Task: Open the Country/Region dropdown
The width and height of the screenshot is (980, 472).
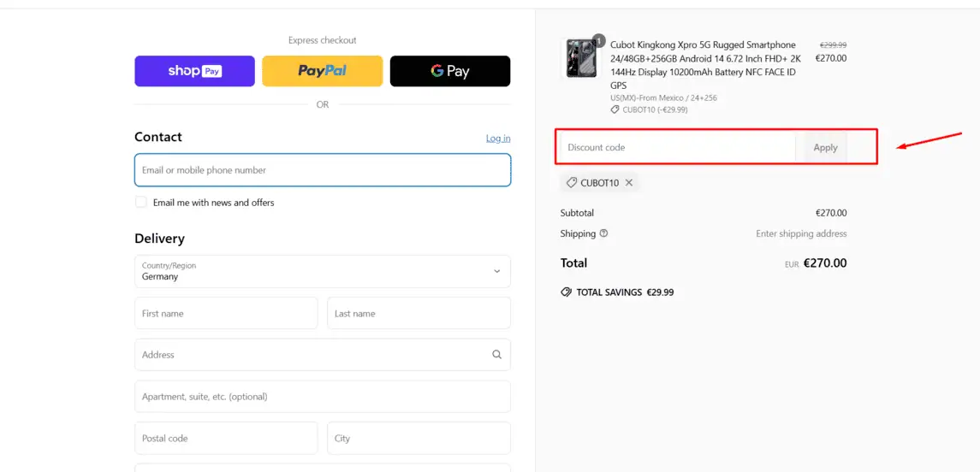Action: pyautogui.click(x=323, y=271)
